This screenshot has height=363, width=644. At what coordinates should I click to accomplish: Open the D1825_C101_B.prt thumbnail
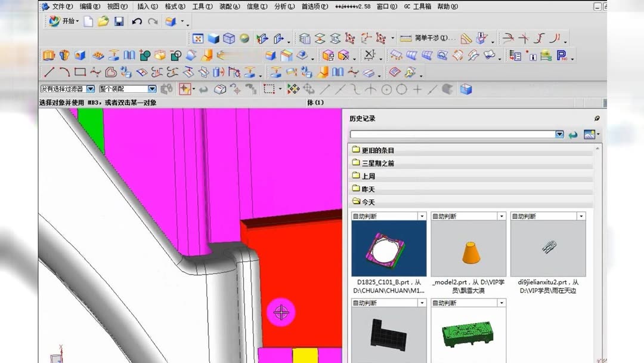(389, 247)
